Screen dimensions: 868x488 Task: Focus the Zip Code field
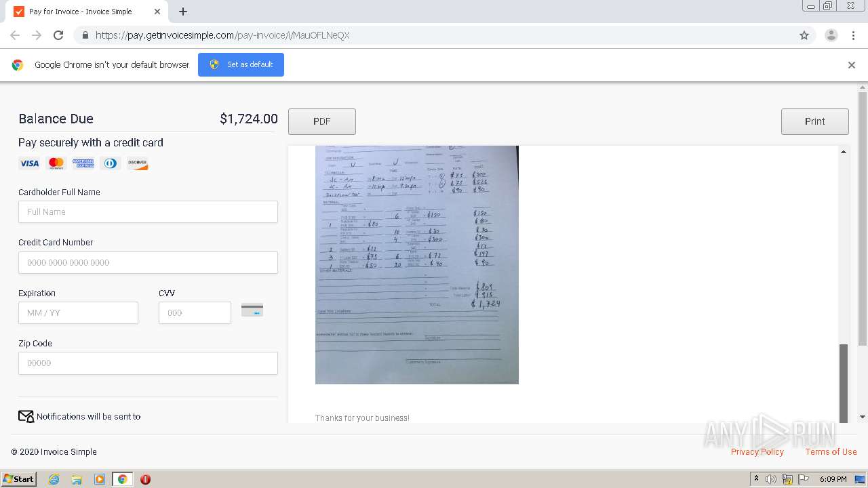pyautogui.click(x=148, y=363)
